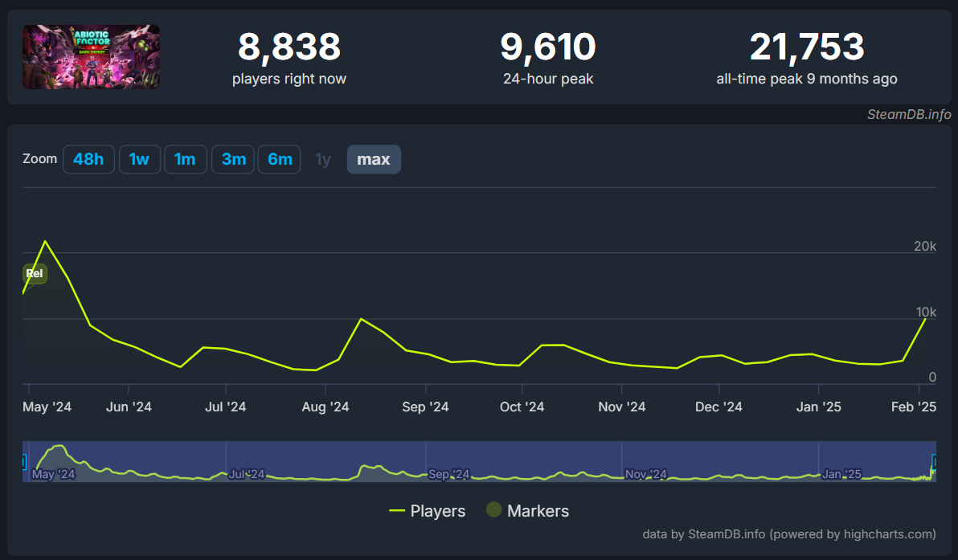Grab the left navigator range handle
Image resolution: width=958 pixels, height=560 pixels.
24,462
